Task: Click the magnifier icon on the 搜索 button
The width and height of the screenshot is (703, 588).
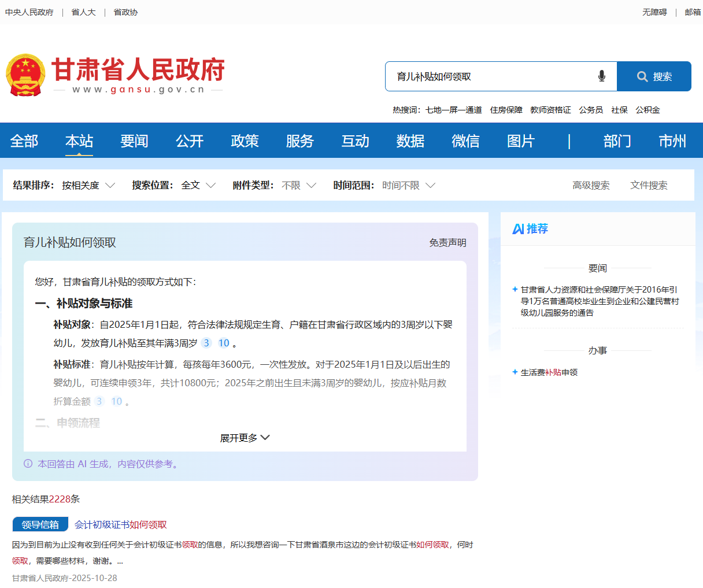Action: click(x=642, y=76)
